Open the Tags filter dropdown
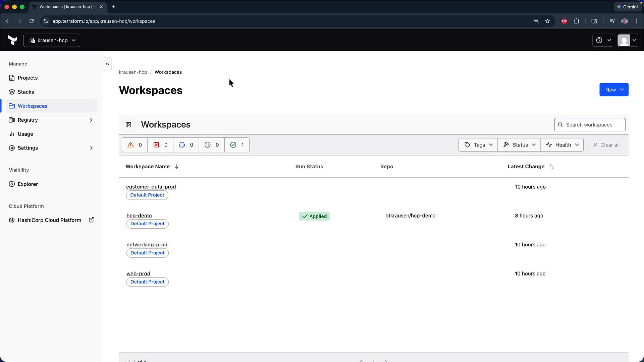Viewport: 644px width, 362px height. point(478,145)
